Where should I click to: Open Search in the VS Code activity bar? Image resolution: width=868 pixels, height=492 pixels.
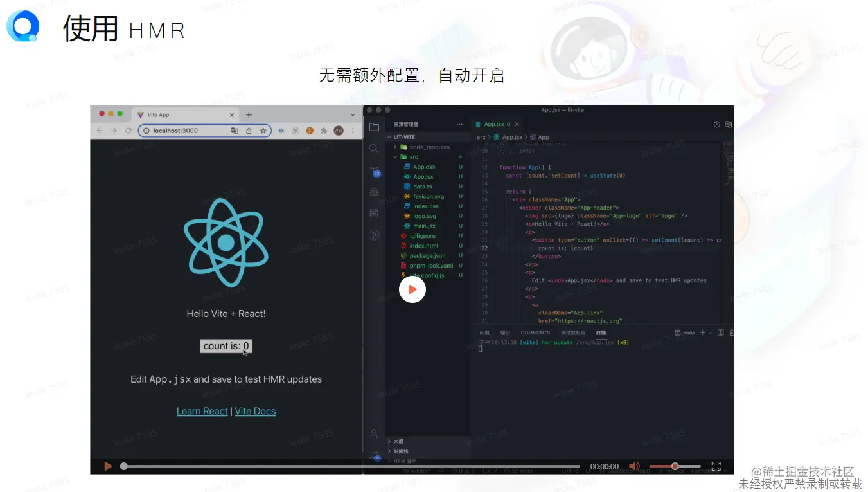(374, 149)
